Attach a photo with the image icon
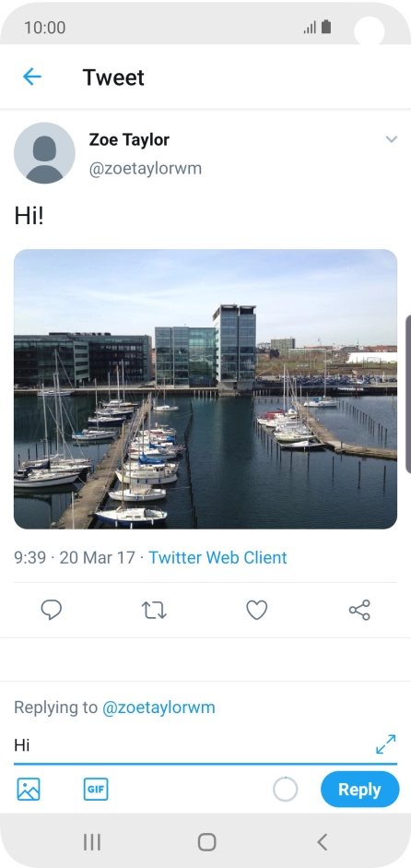Viewport: 411px width, 868px height. click(29, 789)
